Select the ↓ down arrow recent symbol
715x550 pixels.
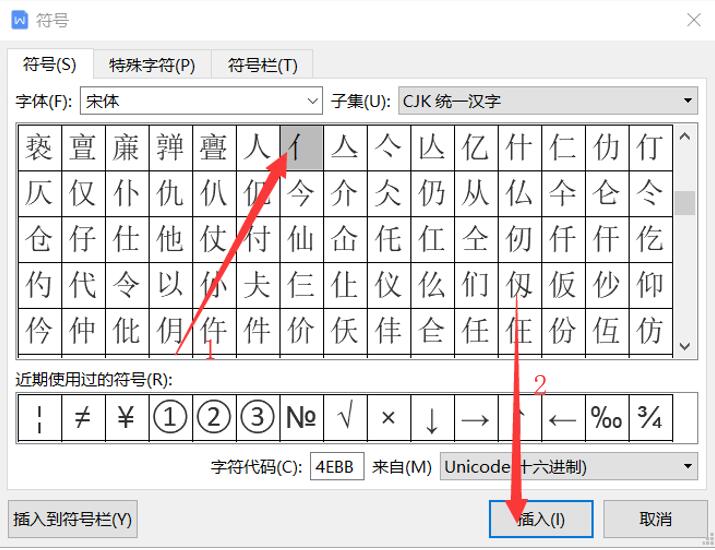click(x=432, y=417)
